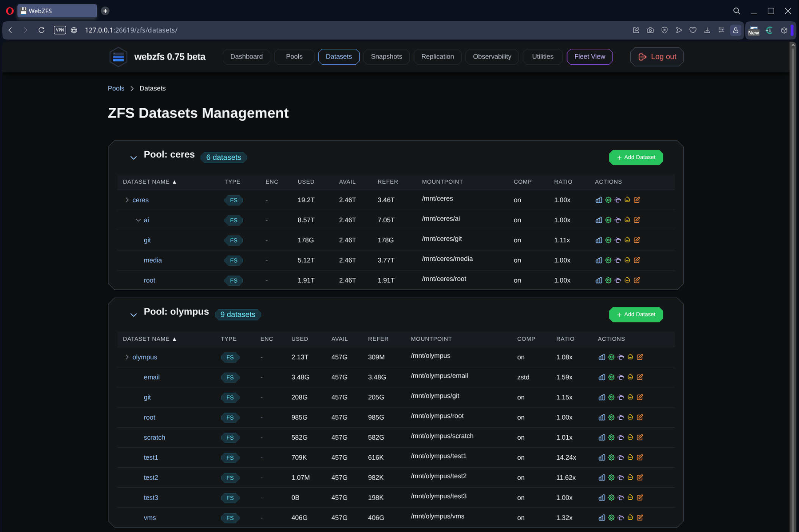Click the webzfs hexagon logo icon
Viewport: 799px width, 532px height.
[118, 57]
